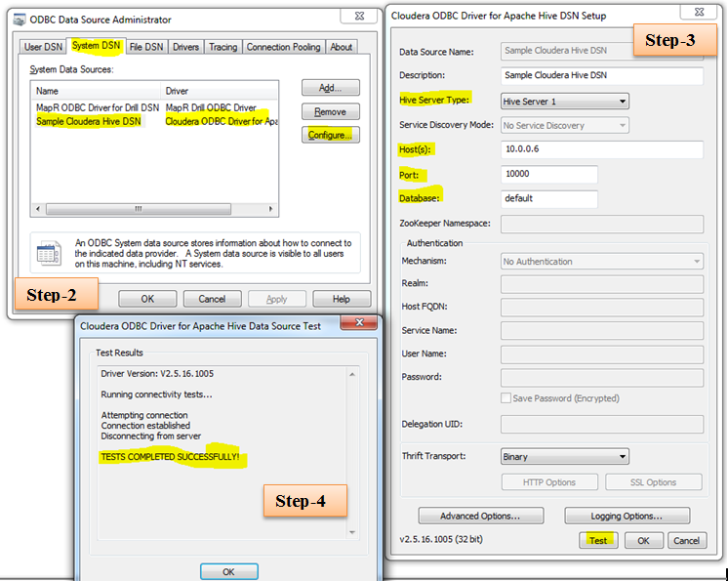This screenshot has width=728, height=581.
Task: Open the Hive Server Type dropdown
Action: 565,102
